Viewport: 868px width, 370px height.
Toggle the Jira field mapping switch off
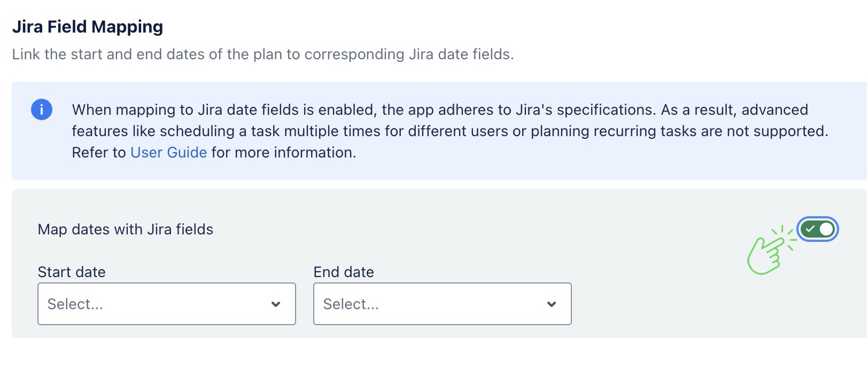[819, 229]
